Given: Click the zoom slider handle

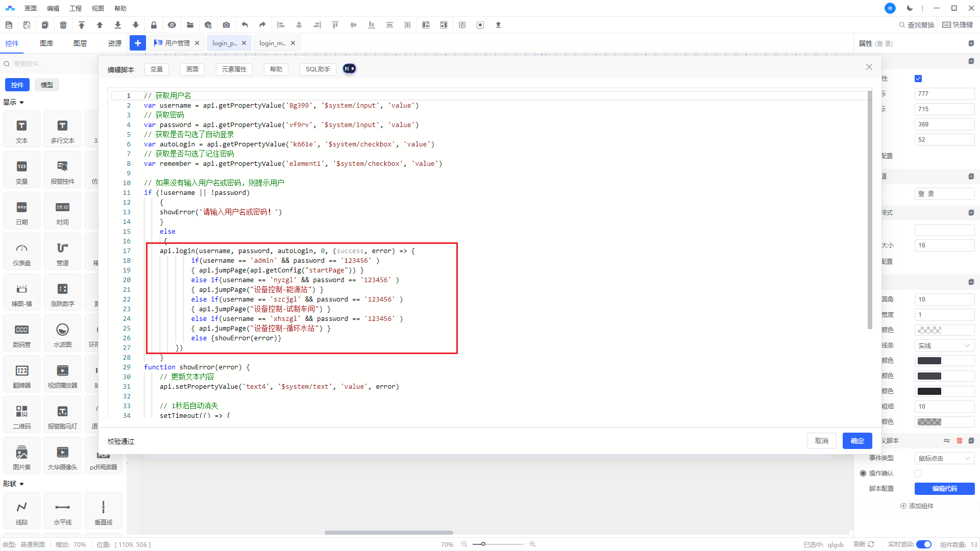Looking at the screenshot, I should tap(483, 544).
